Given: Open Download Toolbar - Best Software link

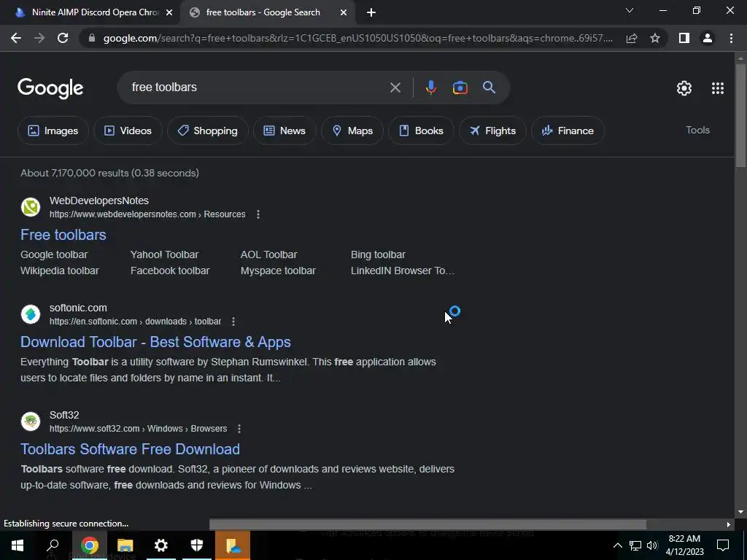Looking at the screenshot, I should pyautogui.click(x=156, y=342).
